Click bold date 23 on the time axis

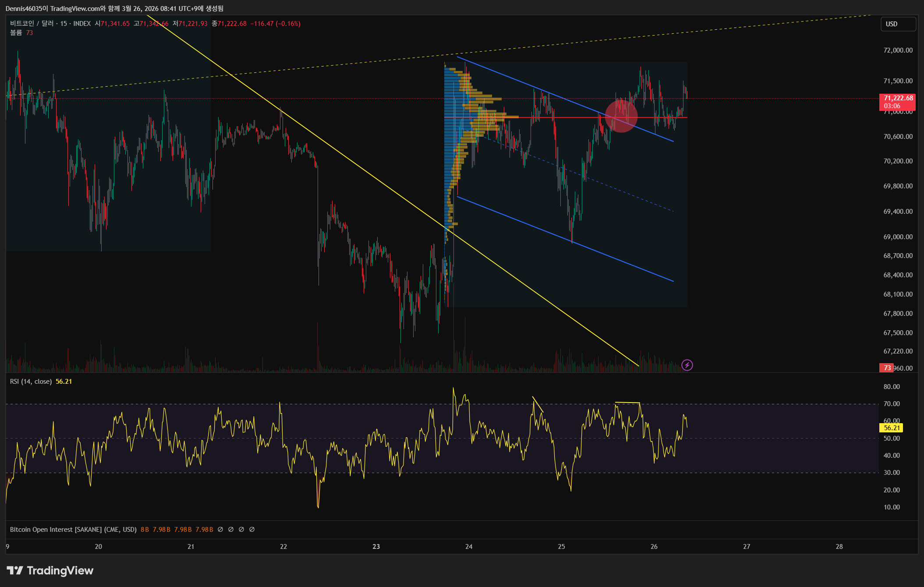pyautogui.click(x=376, y=547)
